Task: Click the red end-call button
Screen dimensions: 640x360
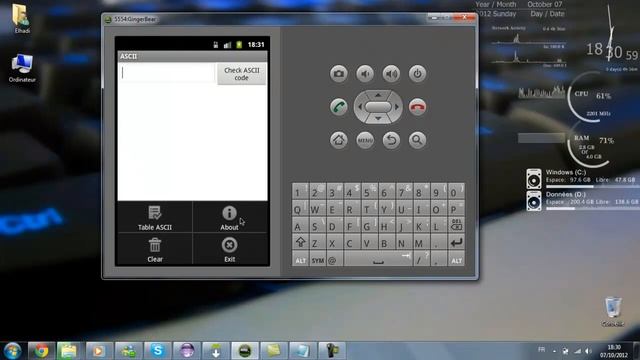Action: pyautogui.click(x=417, y=107)
